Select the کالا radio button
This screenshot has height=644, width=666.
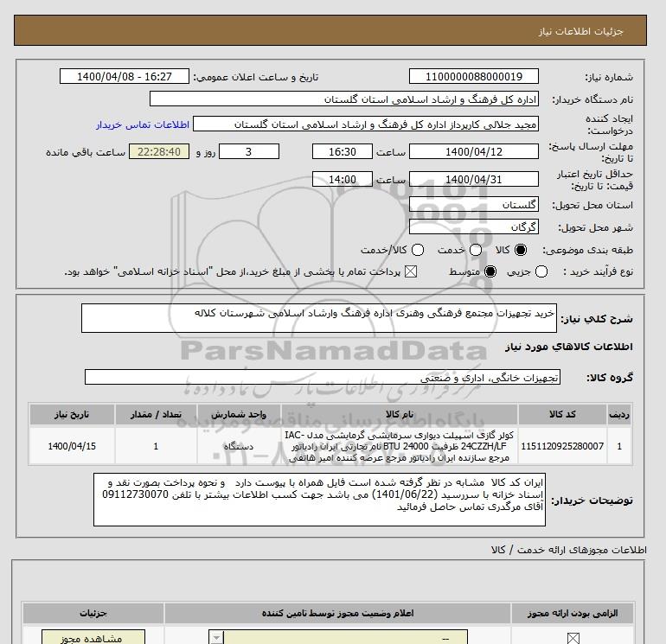coord(521,250)
